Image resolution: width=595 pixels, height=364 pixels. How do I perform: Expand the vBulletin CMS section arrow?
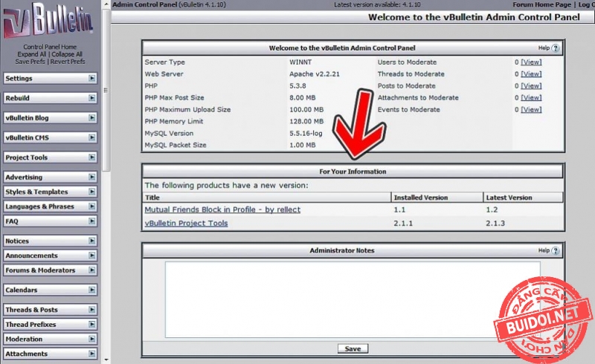click(x=92, y=137)
